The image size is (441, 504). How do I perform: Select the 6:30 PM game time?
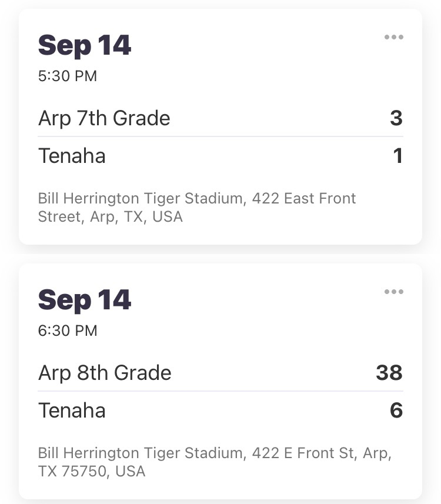click(68, 331)
